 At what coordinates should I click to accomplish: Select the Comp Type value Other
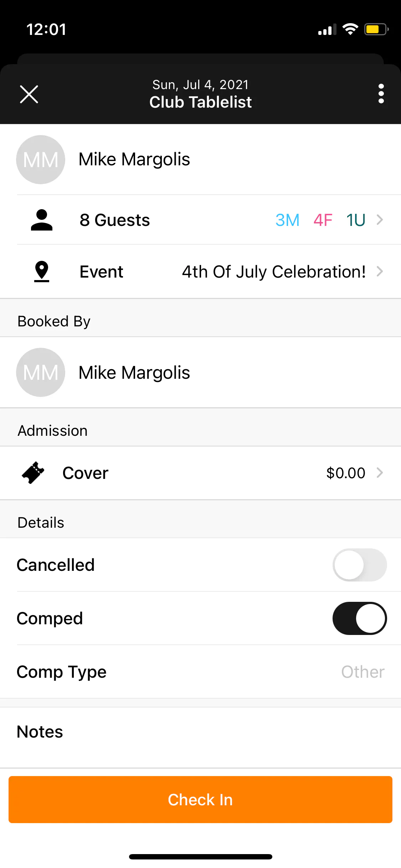pyautogui.click(x=363, y=672)
